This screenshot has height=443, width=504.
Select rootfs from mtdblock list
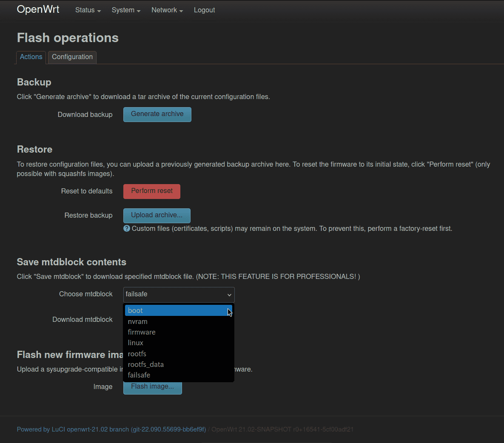tap(178, 354)
